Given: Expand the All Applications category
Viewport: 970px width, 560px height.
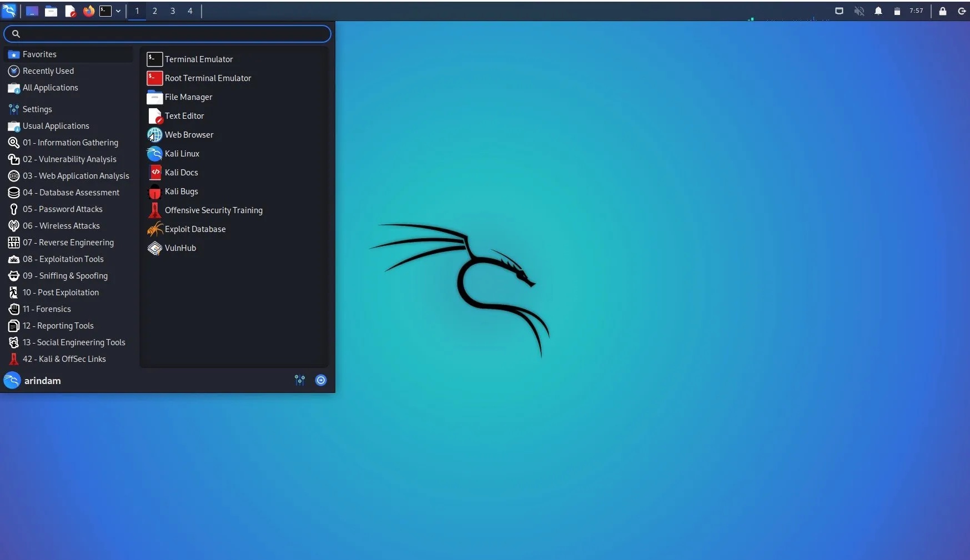Looking at the screenshot, I should point(50,88).
